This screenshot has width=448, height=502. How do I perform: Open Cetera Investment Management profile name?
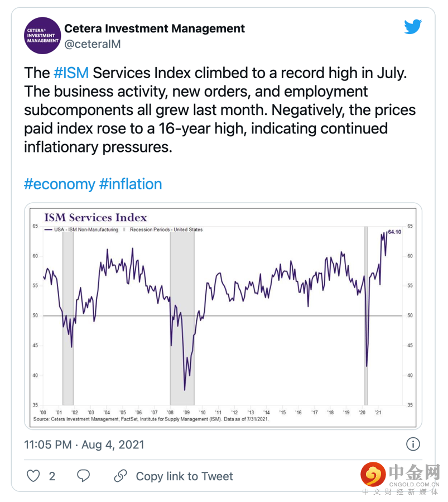tap(155, 28)
